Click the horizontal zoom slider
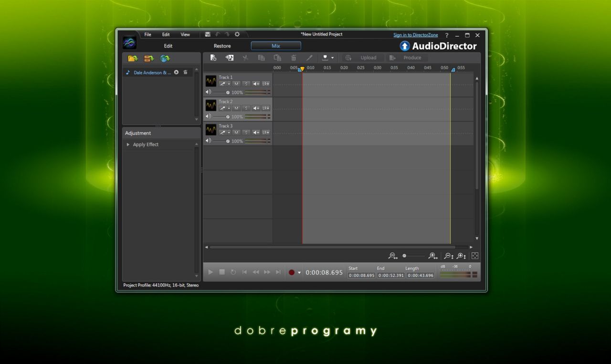Image resolution: width=611 pixels, height=364 pixels. click(x=413, y=256)
